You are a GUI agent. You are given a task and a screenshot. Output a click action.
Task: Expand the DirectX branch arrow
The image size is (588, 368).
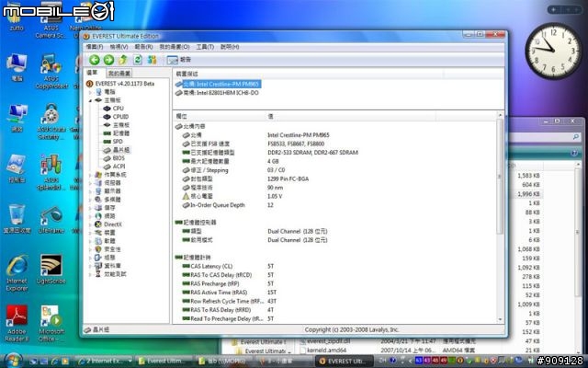[90, 224]
